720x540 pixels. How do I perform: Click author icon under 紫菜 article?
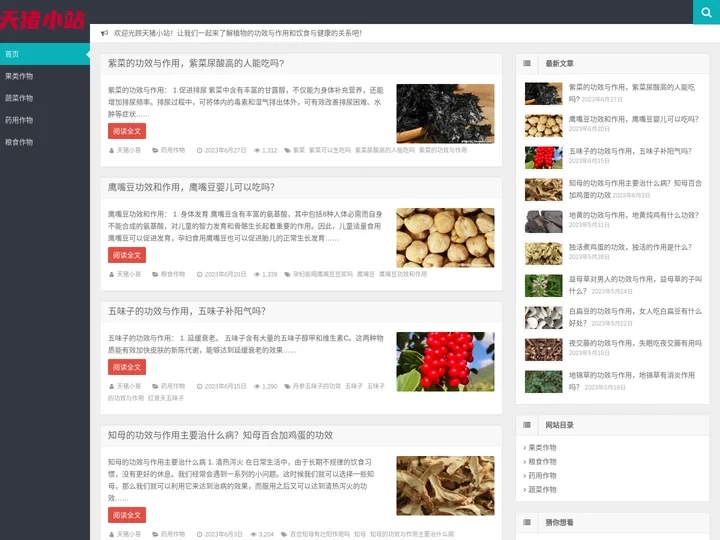[x=111, y=150]
